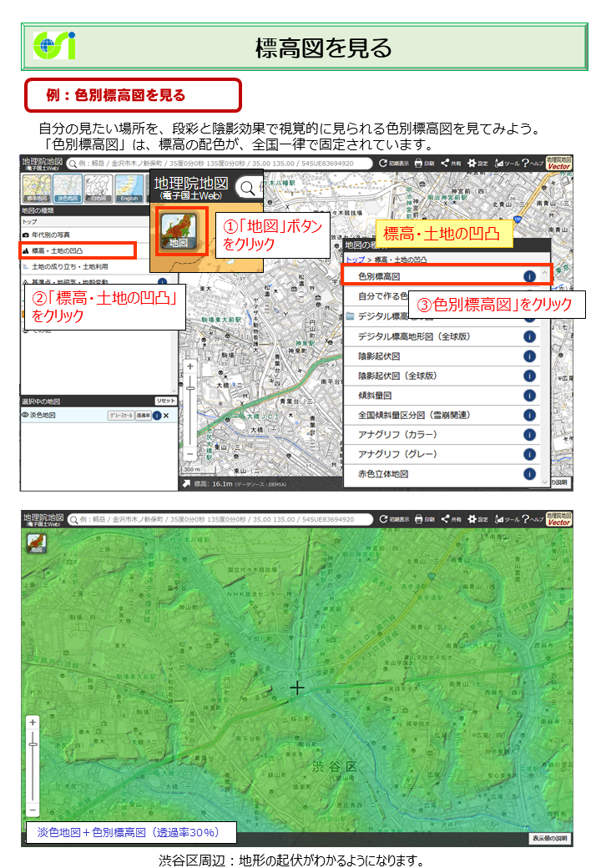Open ヘルプ in the green map toolbar
Image resolution: width=601 pixels, height=868 pixels.
coord(533,518)
